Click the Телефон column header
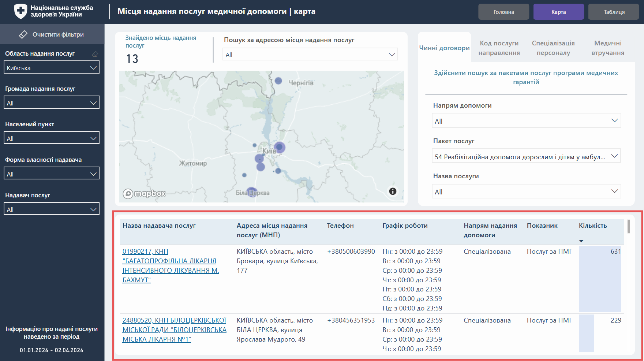The image size is (644, 361). [340, 226]
